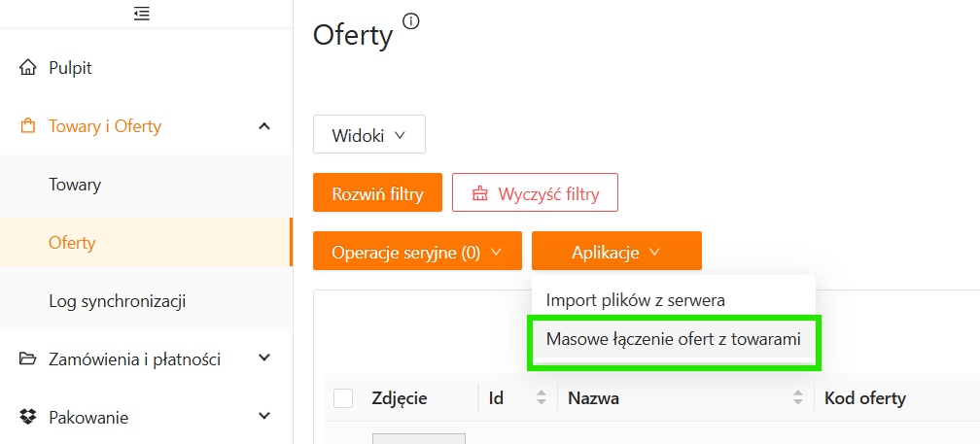This screenshot has width=980, height=444.
Task: Expand the Zamówienia i płatności chevron
Action: [263, 359]
